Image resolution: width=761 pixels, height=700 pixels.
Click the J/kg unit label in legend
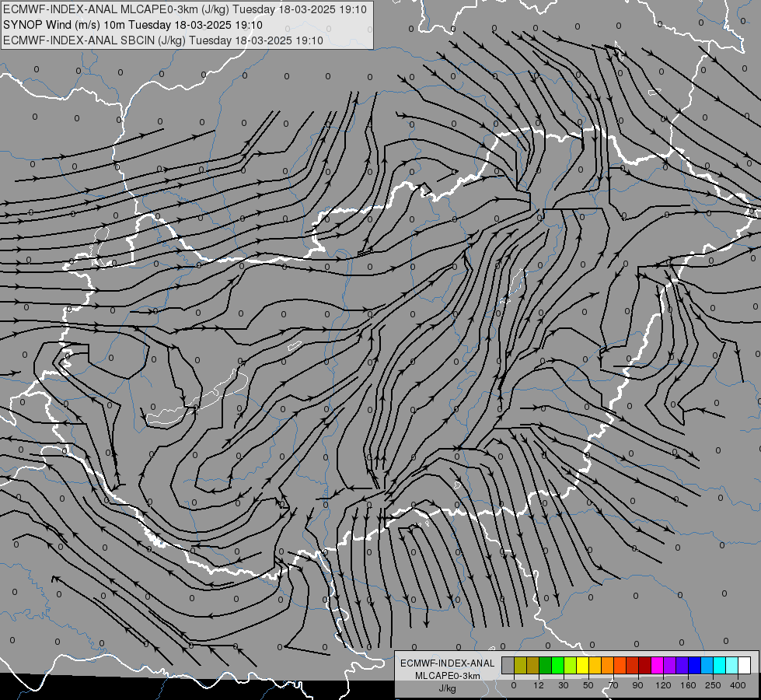coord(448,688)
